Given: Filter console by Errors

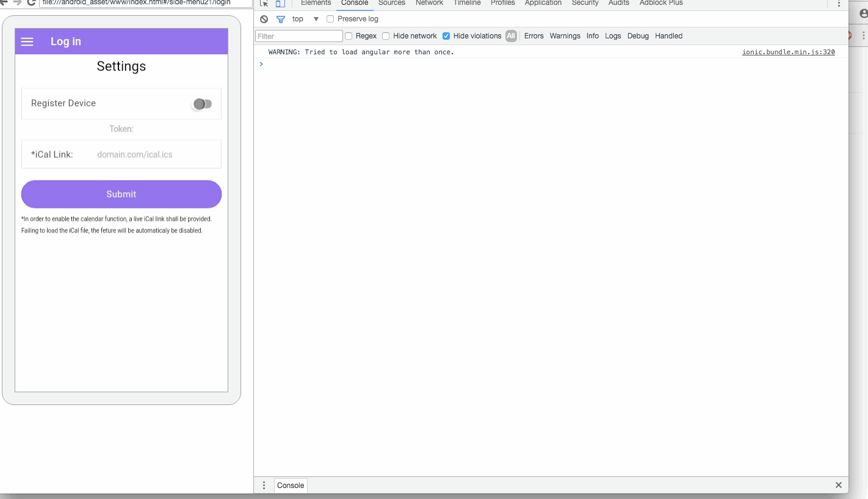Looking at the screenshot, I should [x=533, y=36].
